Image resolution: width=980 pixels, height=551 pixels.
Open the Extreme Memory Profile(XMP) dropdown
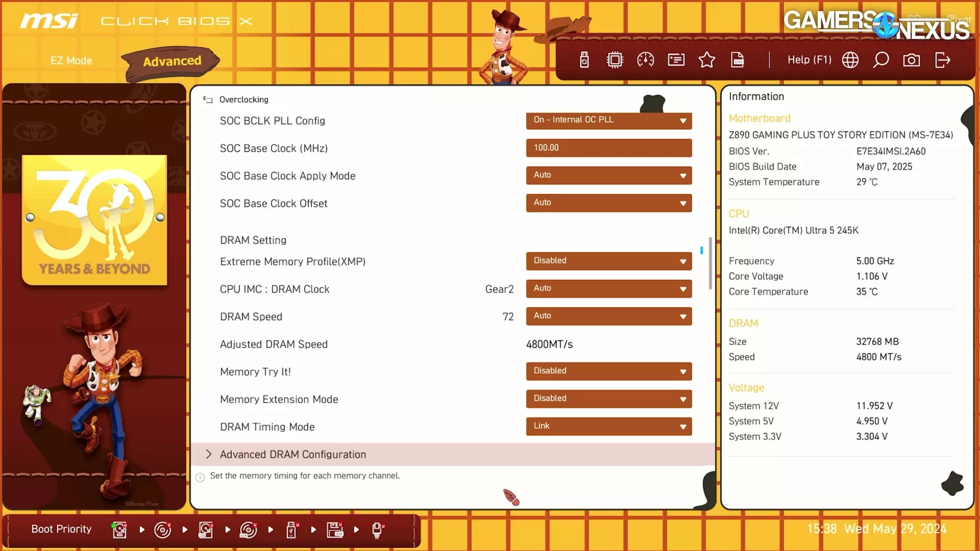click(608, 261)
